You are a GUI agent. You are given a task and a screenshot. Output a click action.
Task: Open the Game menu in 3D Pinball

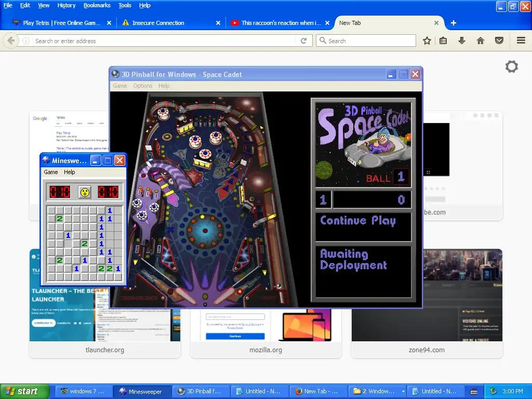120,86
